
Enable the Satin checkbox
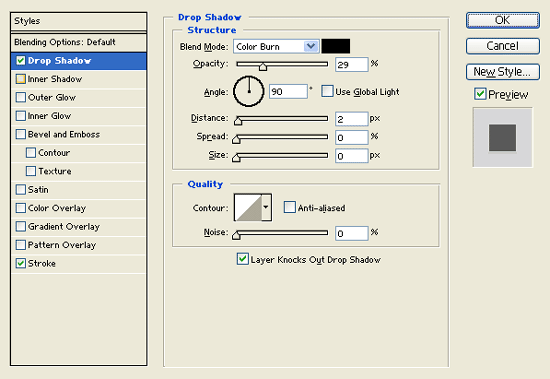click(21, 190)
